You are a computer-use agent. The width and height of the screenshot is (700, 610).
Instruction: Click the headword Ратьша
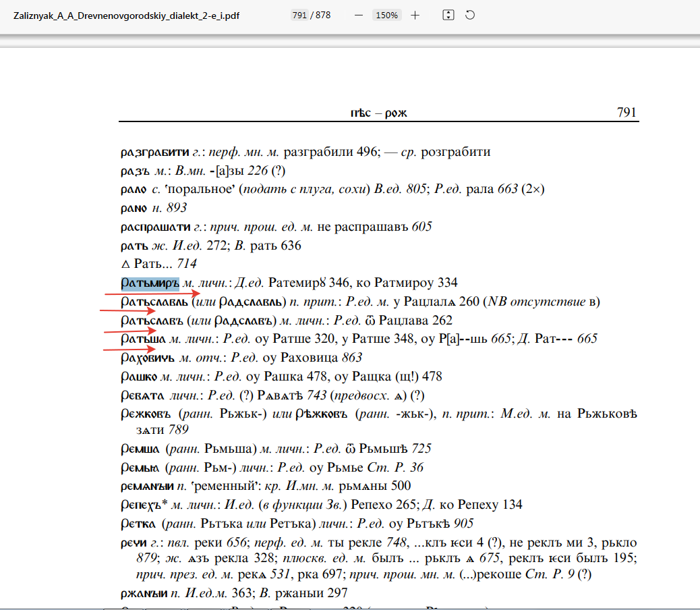(143, 339)
